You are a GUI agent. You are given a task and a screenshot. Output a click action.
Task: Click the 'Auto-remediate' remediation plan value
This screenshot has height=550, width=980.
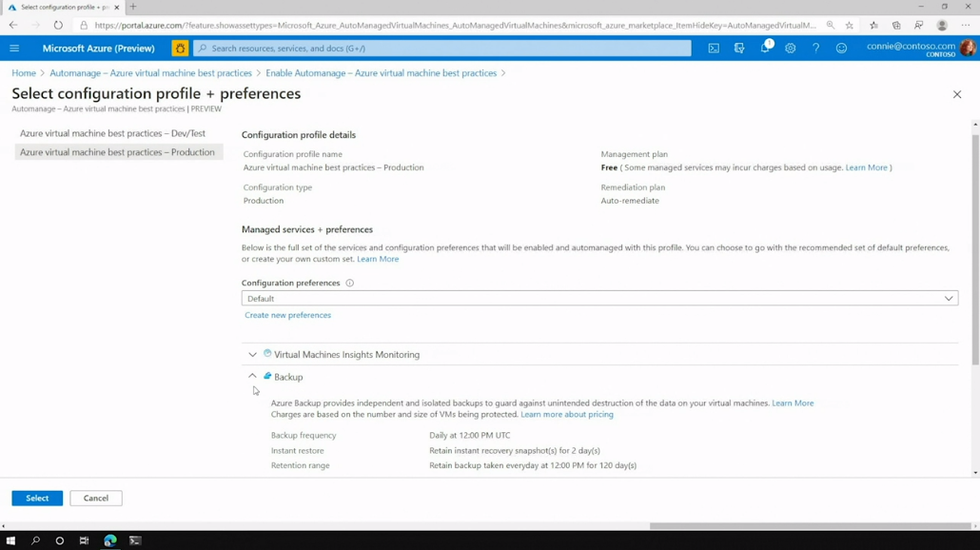(x=630, y=201)
